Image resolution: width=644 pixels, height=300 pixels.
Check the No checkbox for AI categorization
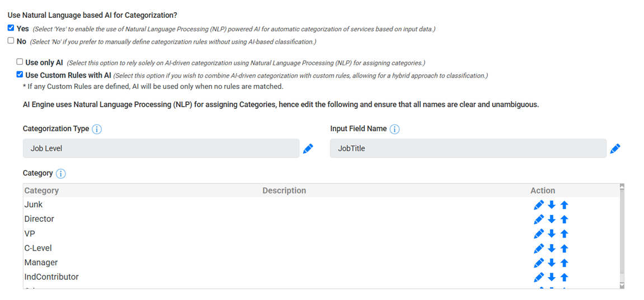(11, 41)
